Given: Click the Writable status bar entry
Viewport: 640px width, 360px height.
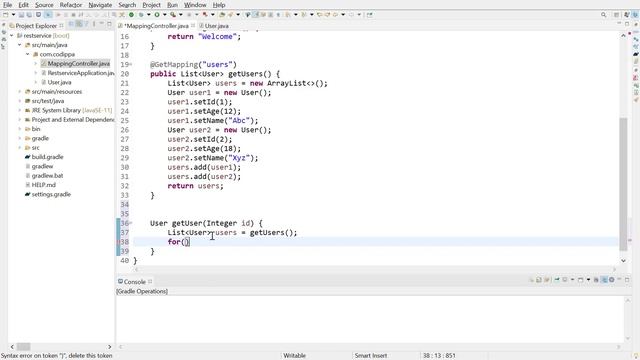Looking at the screenshot, I should 294,356.
